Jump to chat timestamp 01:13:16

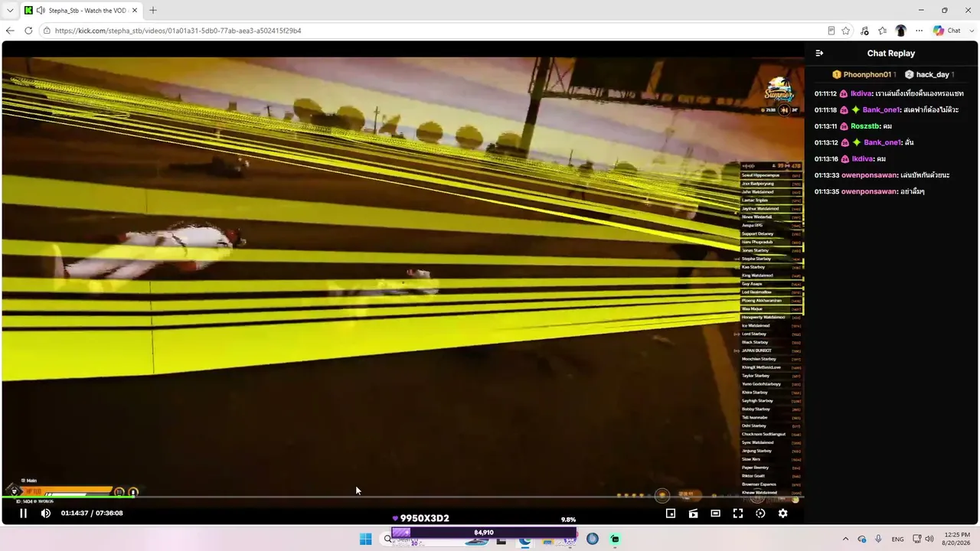click(x=826, y=159)
